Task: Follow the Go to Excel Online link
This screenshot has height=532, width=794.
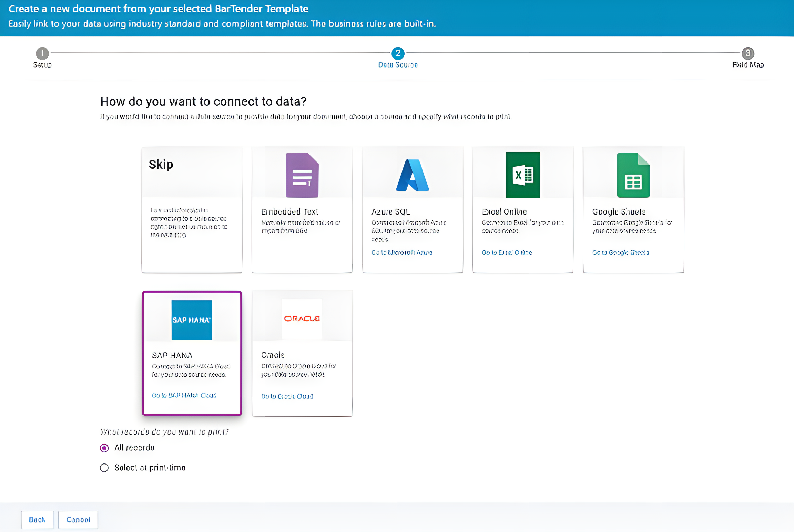Action: pos(507,253)
